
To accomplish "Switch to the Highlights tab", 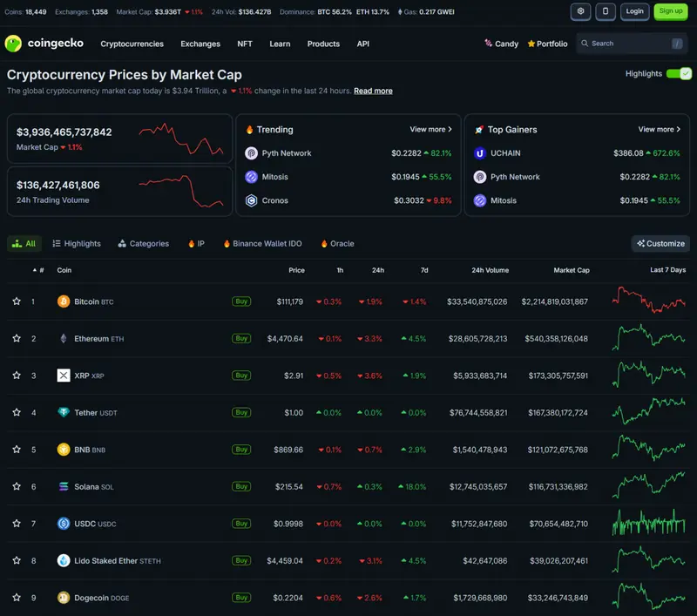I will coord(77,244).
